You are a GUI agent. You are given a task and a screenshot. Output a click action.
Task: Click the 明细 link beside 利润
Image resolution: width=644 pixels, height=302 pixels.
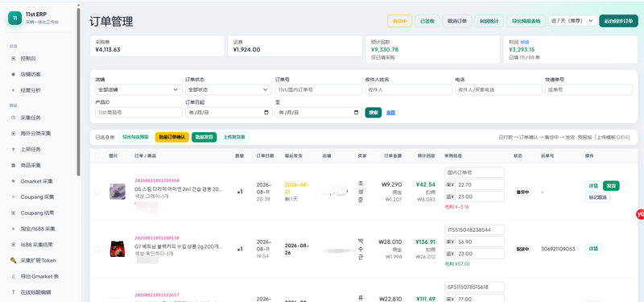(525, 42)
